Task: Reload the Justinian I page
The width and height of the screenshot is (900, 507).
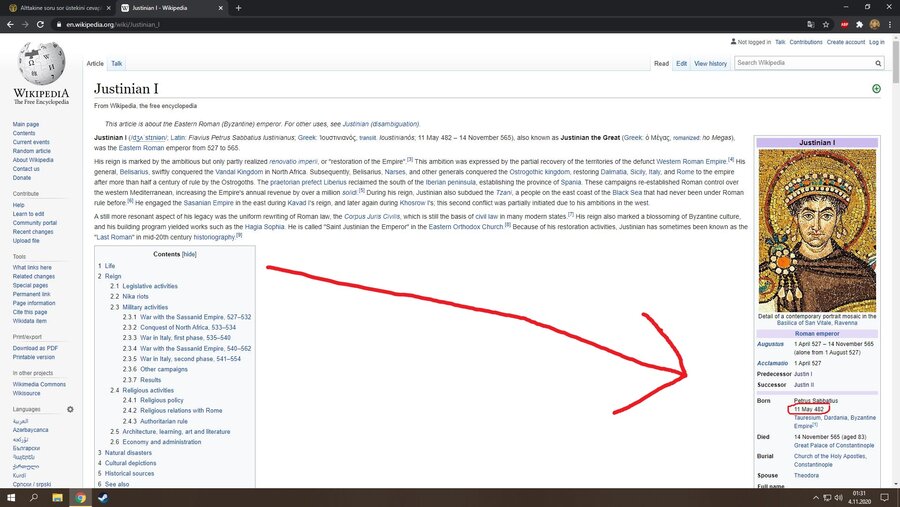Action: click(x=40, y=25)
